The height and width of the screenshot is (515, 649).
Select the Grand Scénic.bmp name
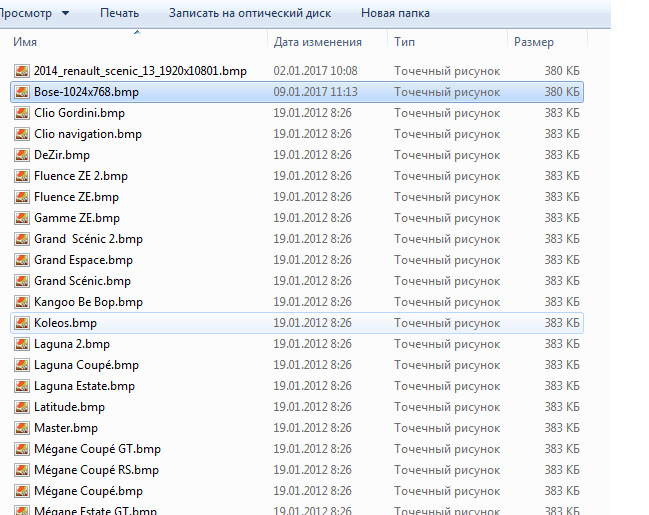click(82, 281)
